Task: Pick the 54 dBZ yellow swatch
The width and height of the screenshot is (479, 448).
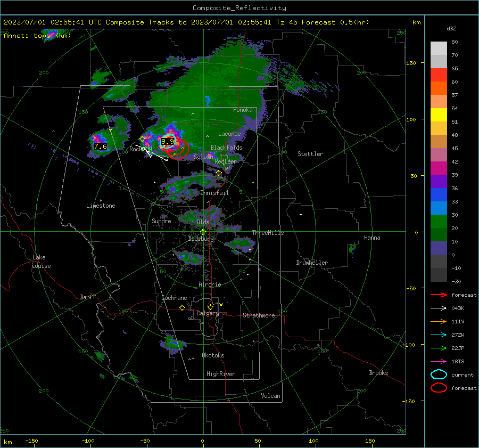Action: [439, 115]
